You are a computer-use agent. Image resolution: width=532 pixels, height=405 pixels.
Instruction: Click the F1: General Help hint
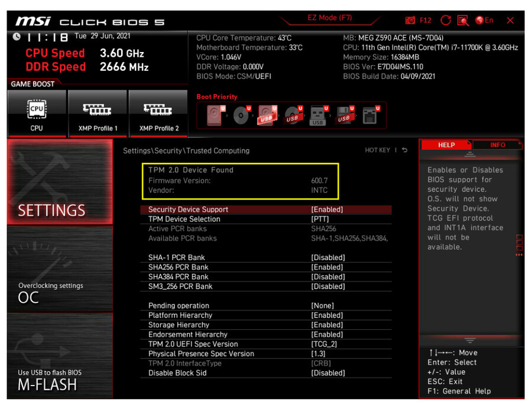pyautogui.click(x=459, y=391)
